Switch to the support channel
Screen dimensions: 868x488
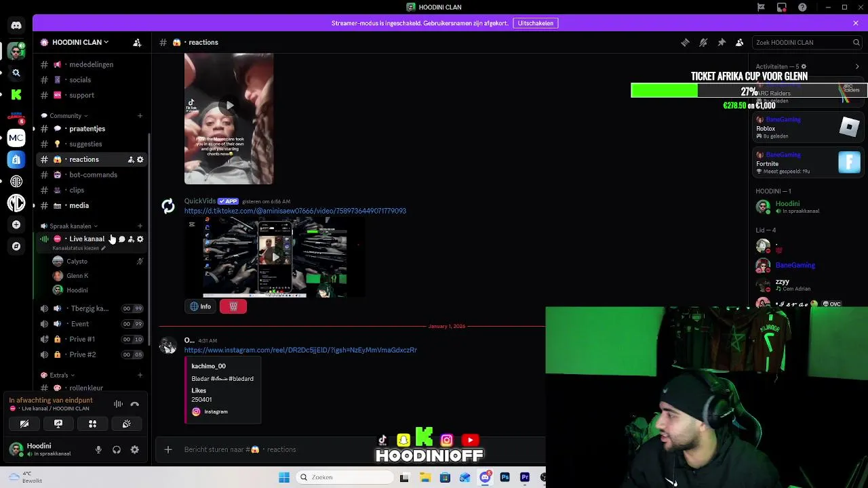(91, 96)
